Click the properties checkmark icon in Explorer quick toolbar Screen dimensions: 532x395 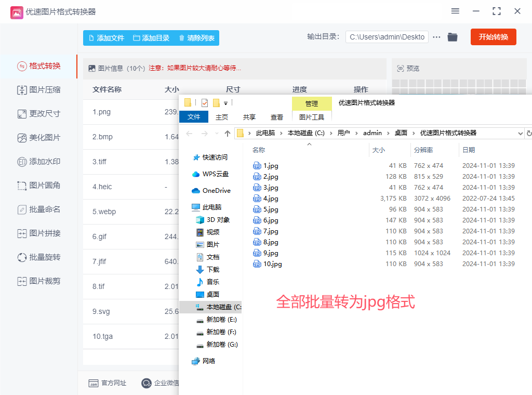tap(205, 102)
